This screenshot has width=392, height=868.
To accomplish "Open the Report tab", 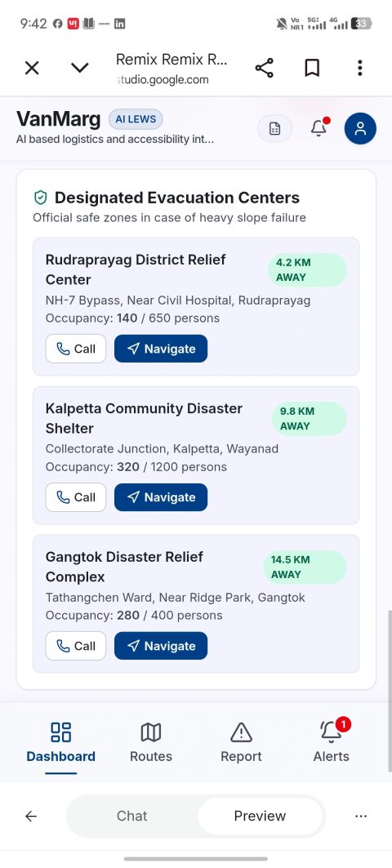I will [241, 742].
